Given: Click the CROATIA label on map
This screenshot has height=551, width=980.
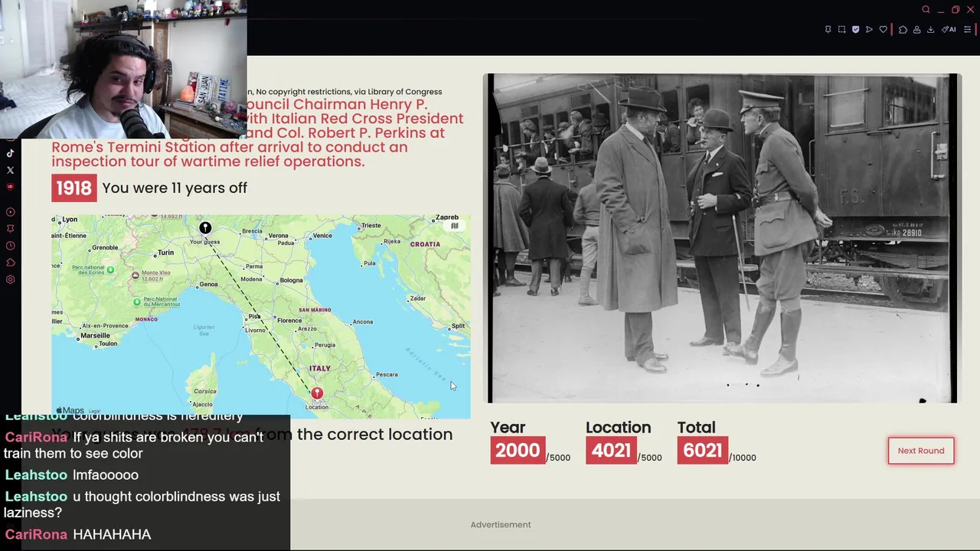Looking at the screenshot, I should point(425,244).
